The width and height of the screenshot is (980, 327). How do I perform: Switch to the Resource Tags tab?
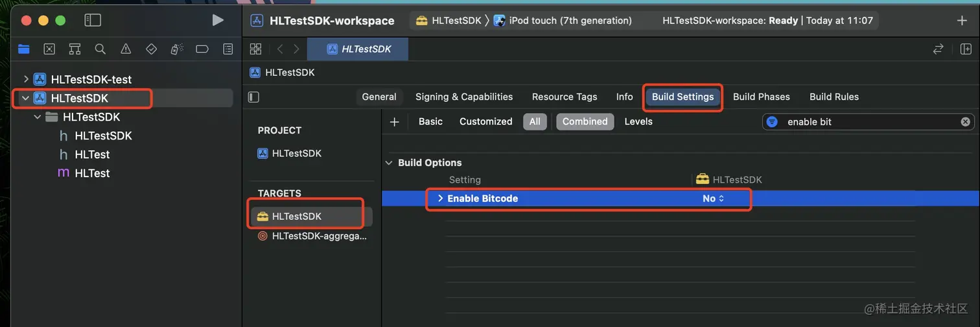pos(565,97)
